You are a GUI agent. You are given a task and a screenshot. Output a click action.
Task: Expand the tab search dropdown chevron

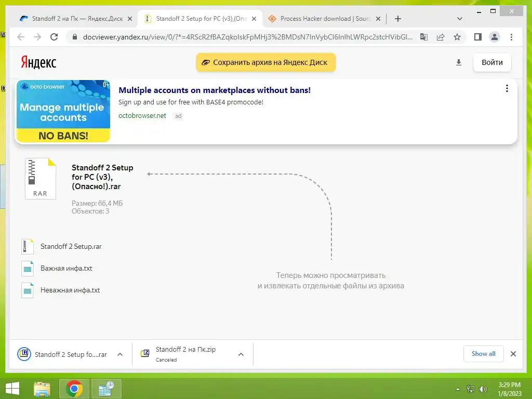pyautogui.click(x=460, y=19)
